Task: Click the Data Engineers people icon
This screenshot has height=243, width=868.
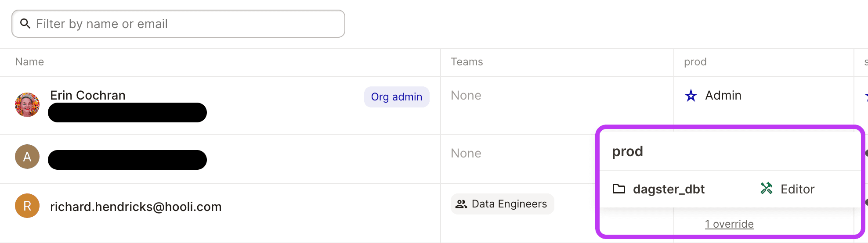Action: coord(461,204)
